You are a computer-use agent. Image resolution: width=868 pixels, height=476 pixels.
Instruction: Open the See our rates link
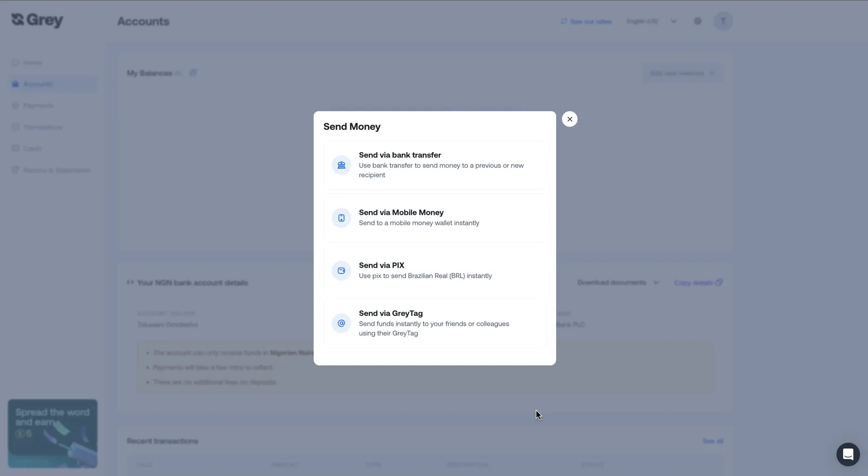tap(586, 21)
